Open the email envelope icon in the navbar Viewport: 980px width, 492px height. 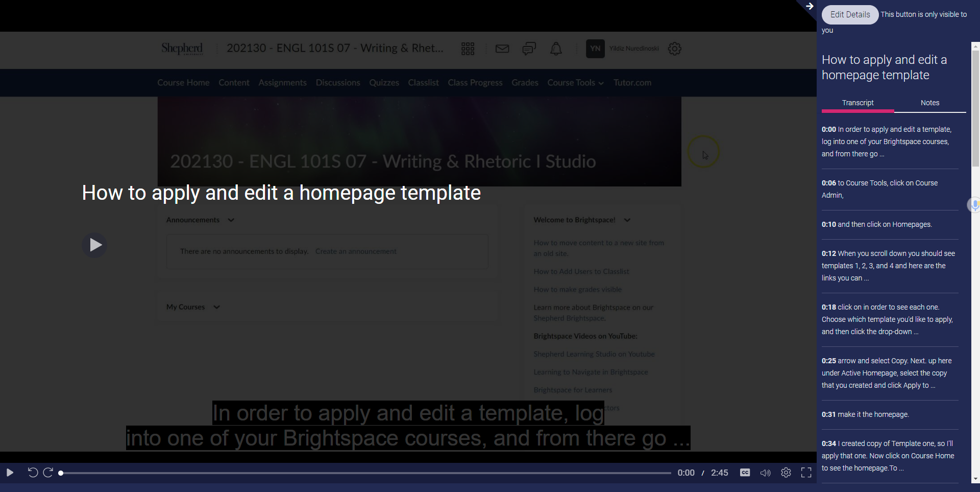pos(502,49)
